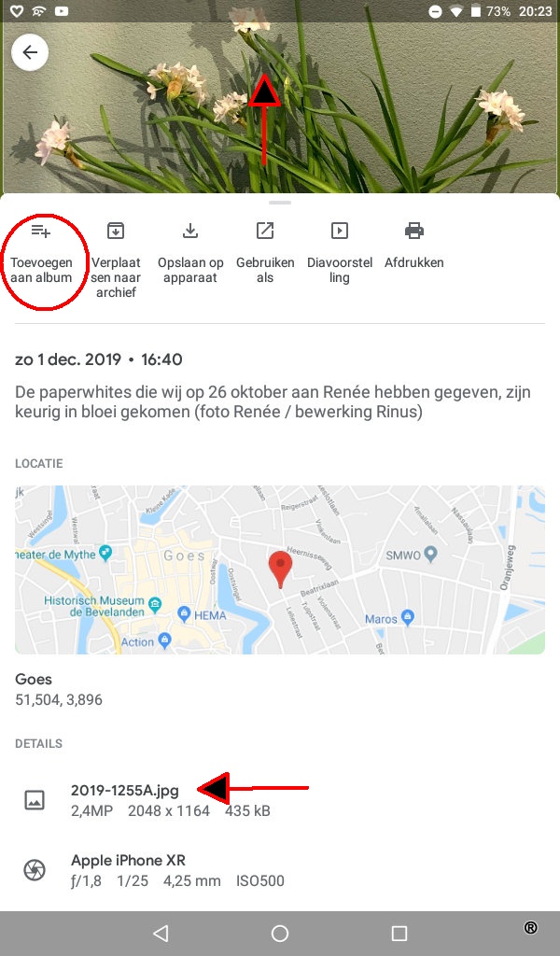Tap the Android Home navigation button

[x=280, y=934]
